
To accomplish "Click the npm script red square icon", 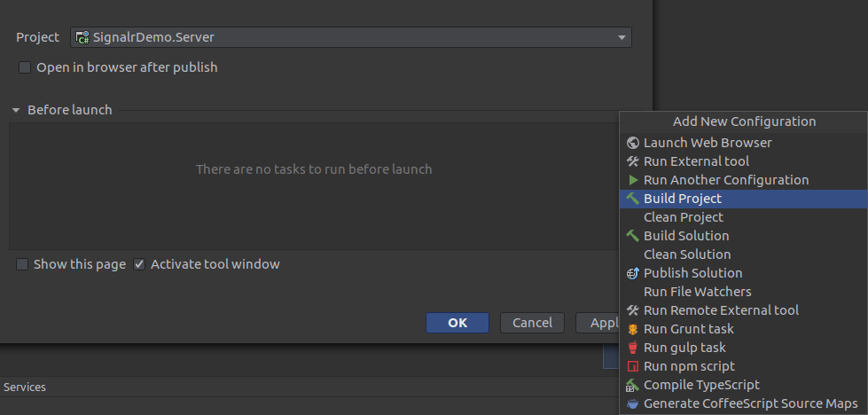I will pyautogui.click(x=632, y=366).
